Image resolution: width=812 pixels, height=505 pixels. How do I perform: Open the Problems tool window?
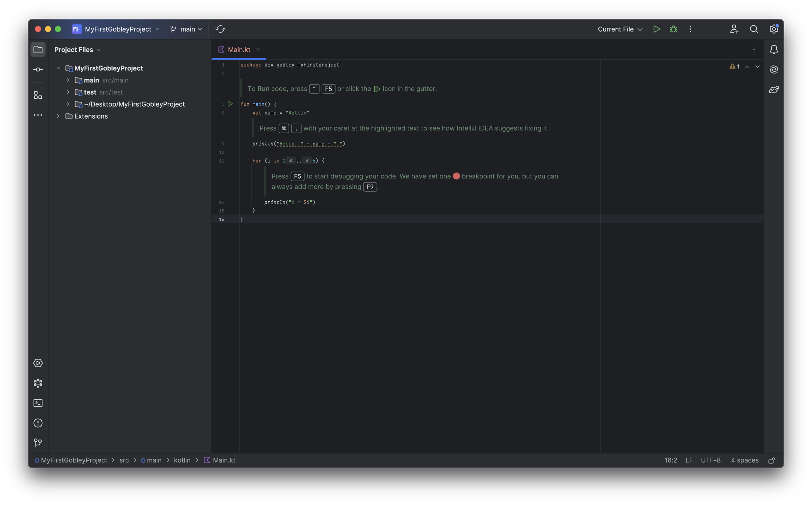(38, 423)
